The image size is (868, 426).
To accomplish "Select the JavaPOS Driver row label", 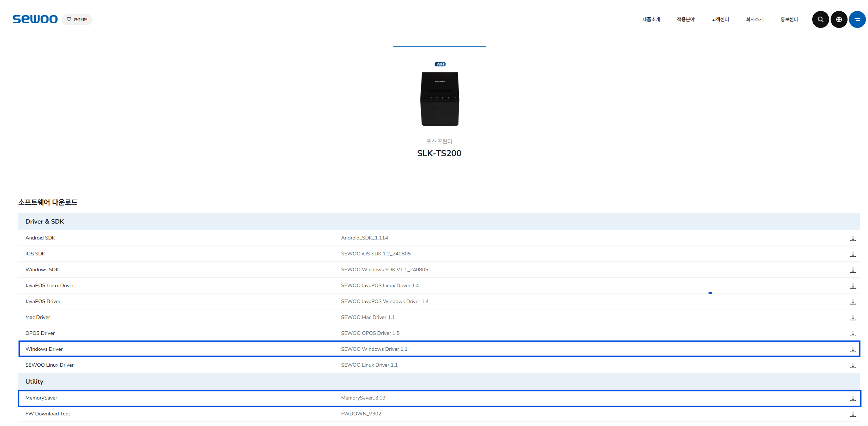I will tap(43, 301).
